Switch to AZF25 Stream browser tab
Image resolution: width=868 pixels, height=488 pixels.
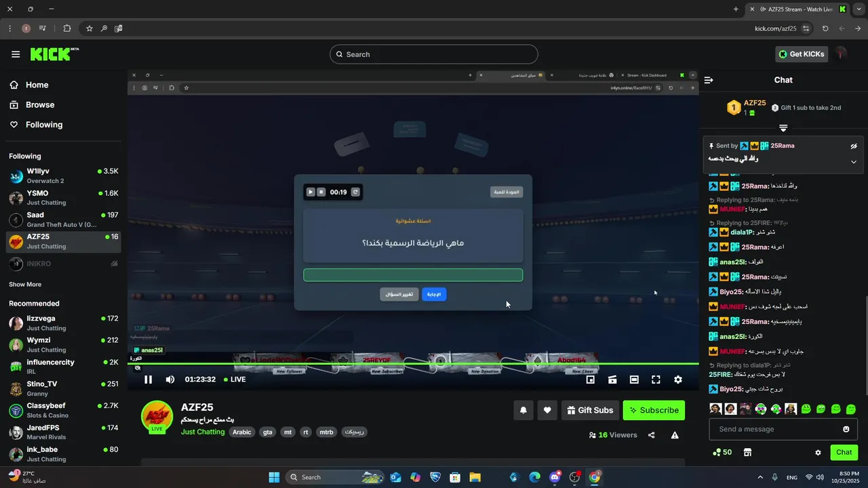click(x=797, y=9)
